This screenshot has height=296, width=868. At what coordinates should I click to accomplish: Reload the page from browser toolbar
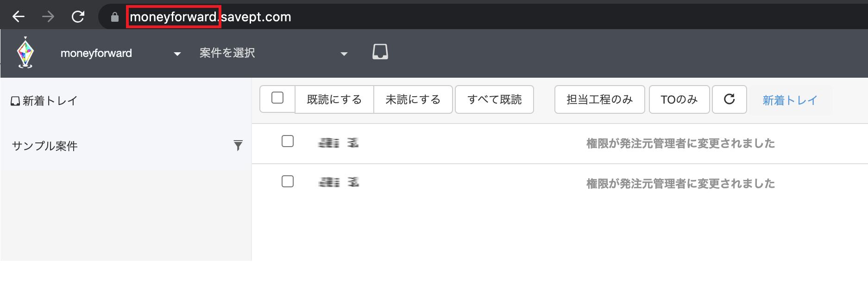(78, 17)
